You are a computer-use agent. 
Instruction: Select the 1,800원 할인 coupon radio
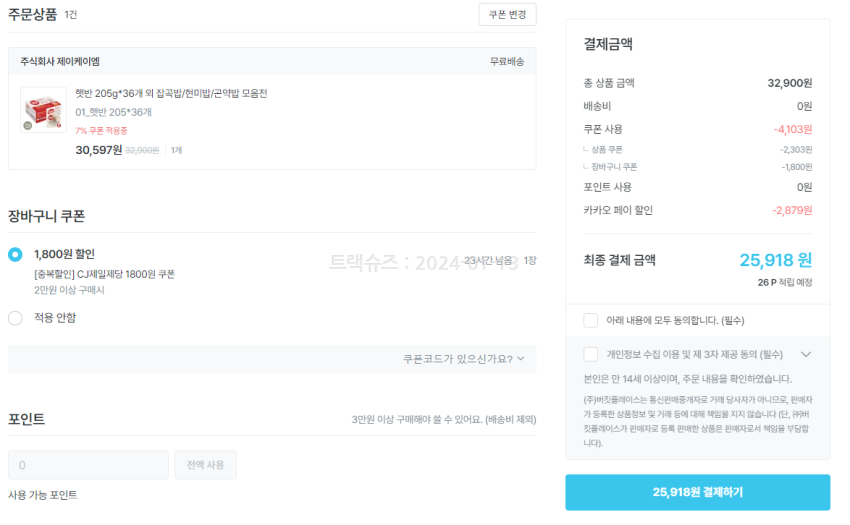click(15, 254)
